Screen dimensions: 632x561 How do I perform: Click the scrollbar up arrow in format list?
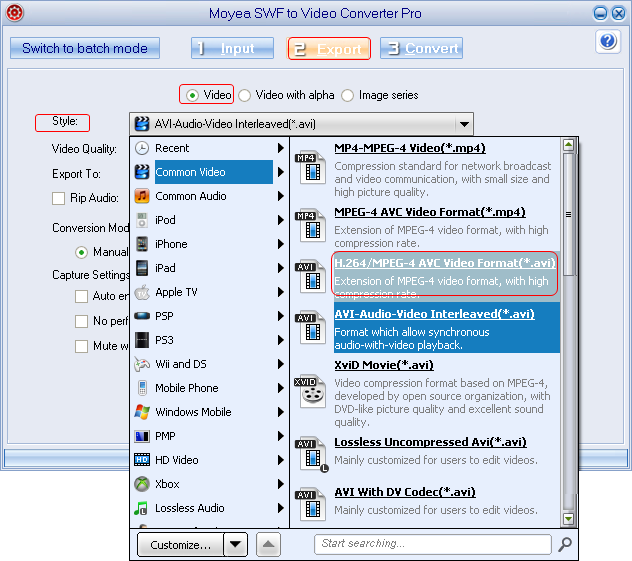click(x=568, y=145)
